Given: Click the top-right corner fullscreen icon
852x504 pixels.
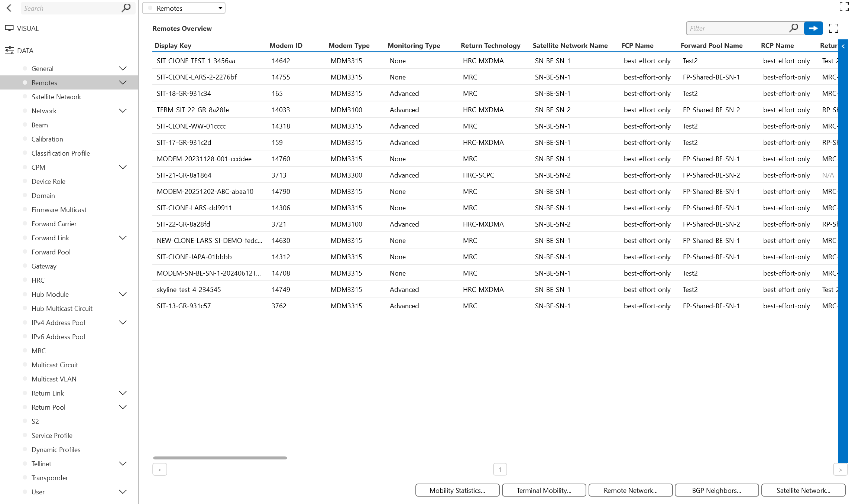Looking at the screenshot, I should pyautogui.click(x=844, y=7).
